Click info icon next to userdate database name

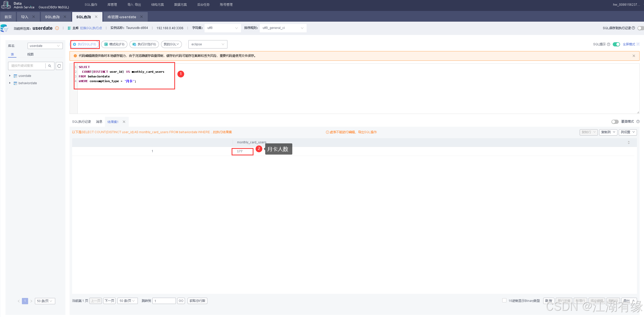[x=57, y=28]
